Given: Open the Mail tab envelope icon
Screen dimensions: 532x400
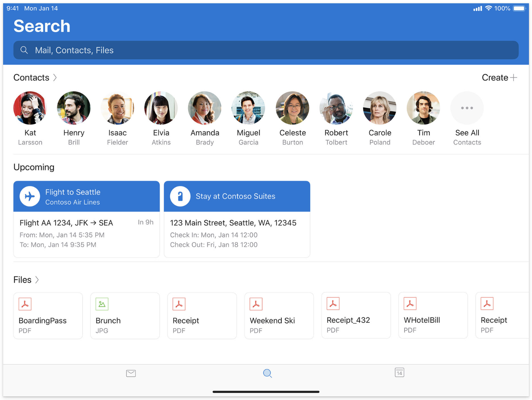Looking at the screenshot, I should pyautogui.click(x=131, y=374).
